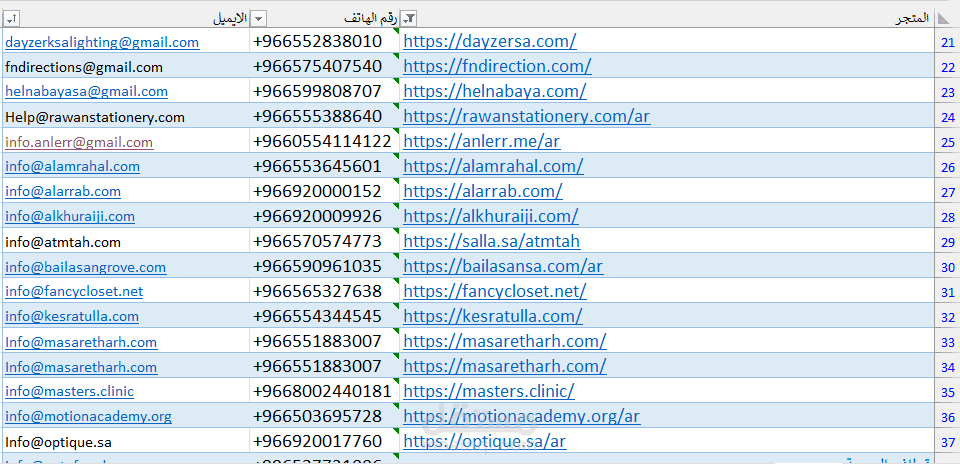
Task: Select row header 37
Action: pyautogui.click(x=947, y=441)
